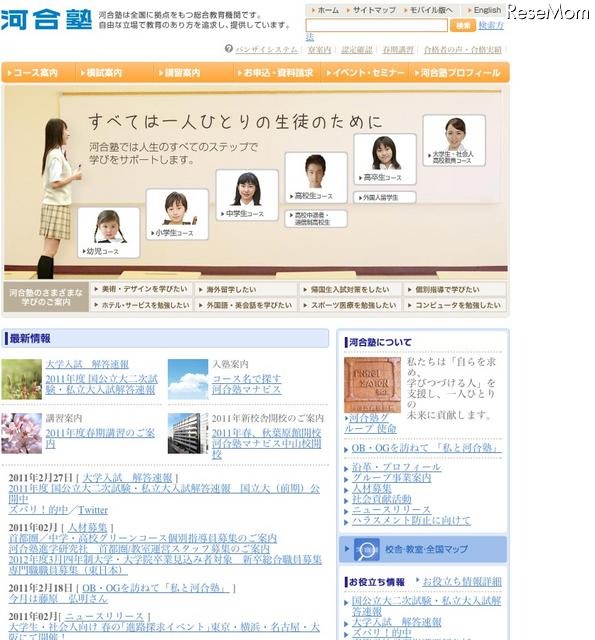The width and height of the screenshot is (595, 640).
Task: Choose 美術・デザインを学びたい
Action: coord(142,289)
